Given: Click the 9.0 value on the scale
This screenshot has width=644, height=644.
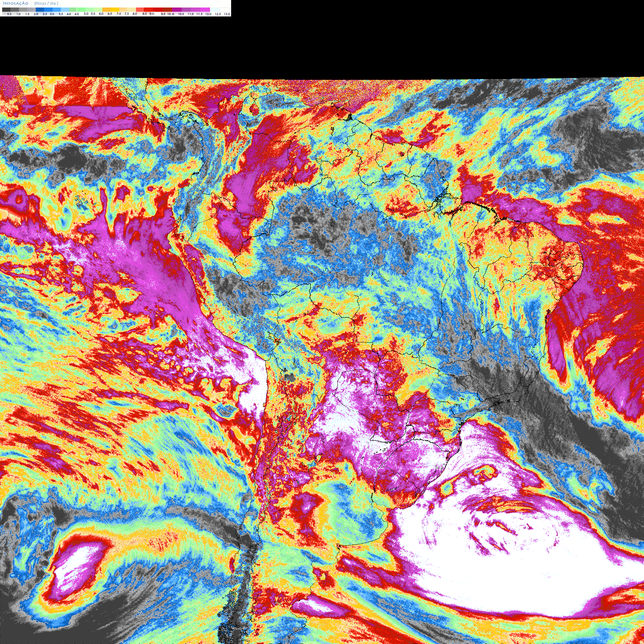Looking at the screenshot, I should pos(152,14).
